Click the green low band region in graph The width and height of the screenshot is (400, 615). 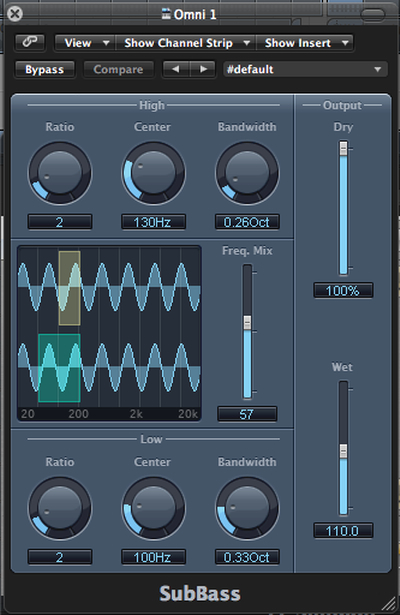[59, 368]
